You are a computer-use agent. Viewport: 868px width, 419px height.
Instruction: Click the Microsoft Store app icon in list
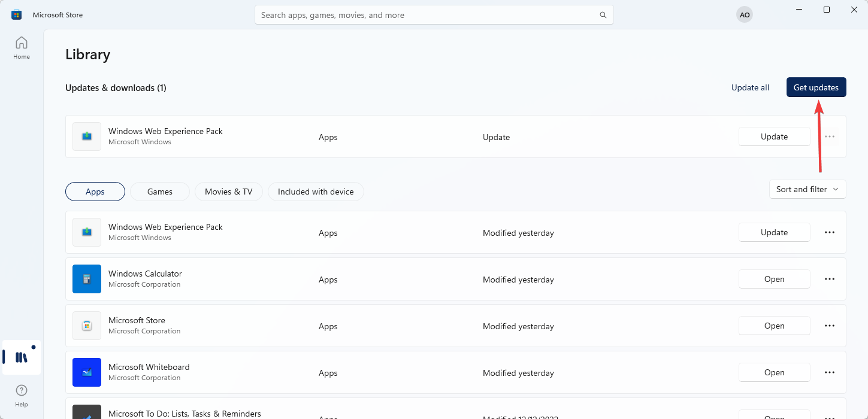coord(87,326)
